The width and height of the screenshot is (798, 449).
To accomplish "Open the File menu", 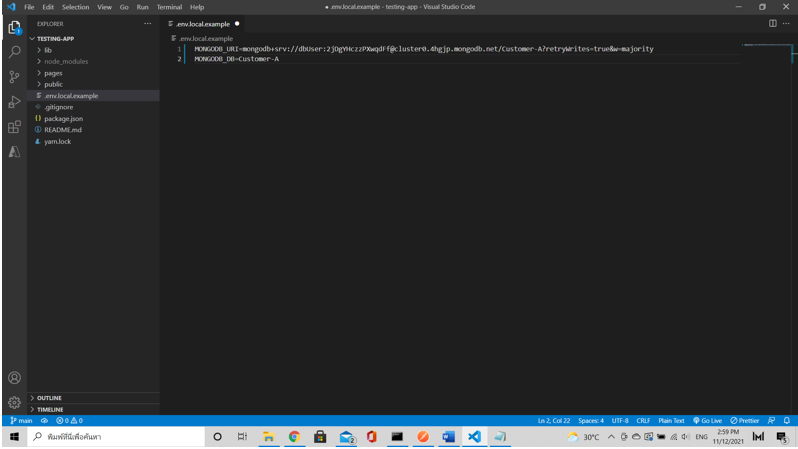I will coord(29,7).
